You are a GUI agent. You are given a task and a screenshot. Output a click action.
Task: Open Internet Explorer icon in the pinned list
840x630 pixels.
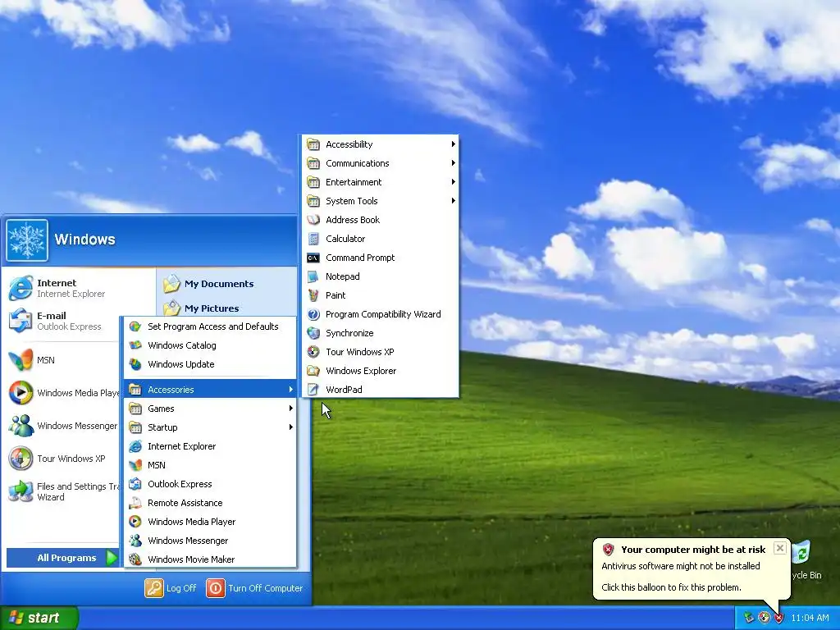tap(21, 288)
